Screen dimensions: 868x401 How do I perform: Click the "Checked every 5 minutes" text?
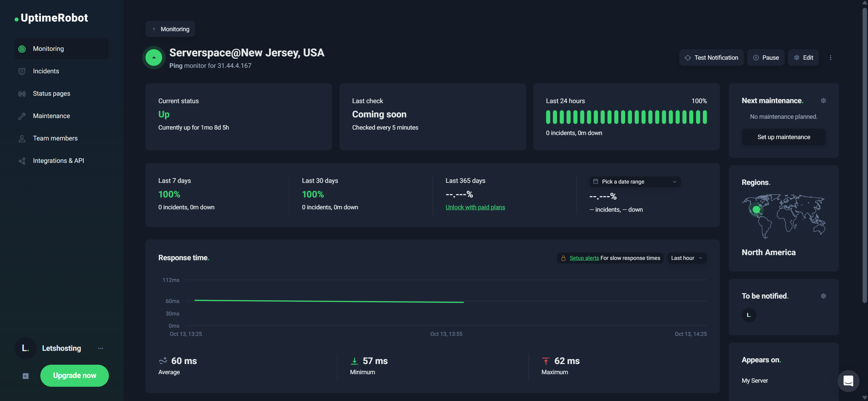[385, 128]
